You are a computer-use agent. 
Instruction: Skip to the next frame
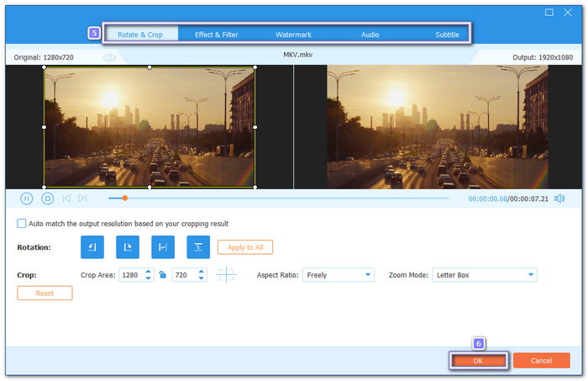[82, 198]
